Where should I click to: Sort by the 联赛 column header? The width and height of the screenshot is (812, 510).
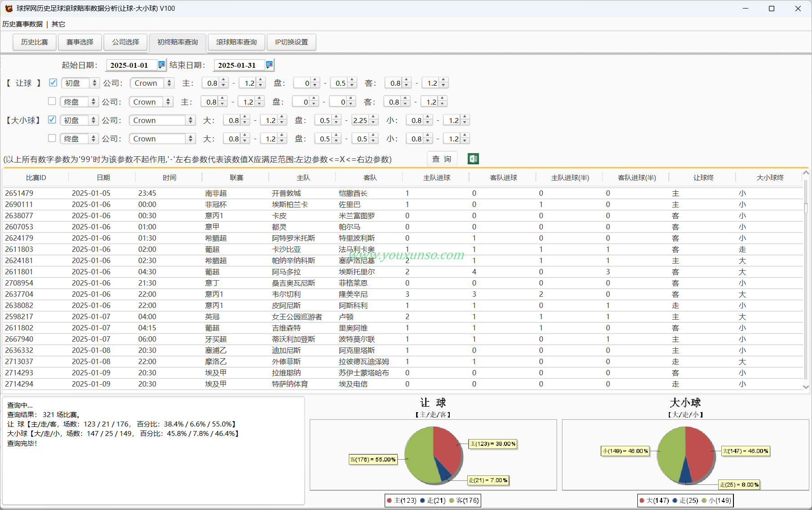tap(236, 178)
